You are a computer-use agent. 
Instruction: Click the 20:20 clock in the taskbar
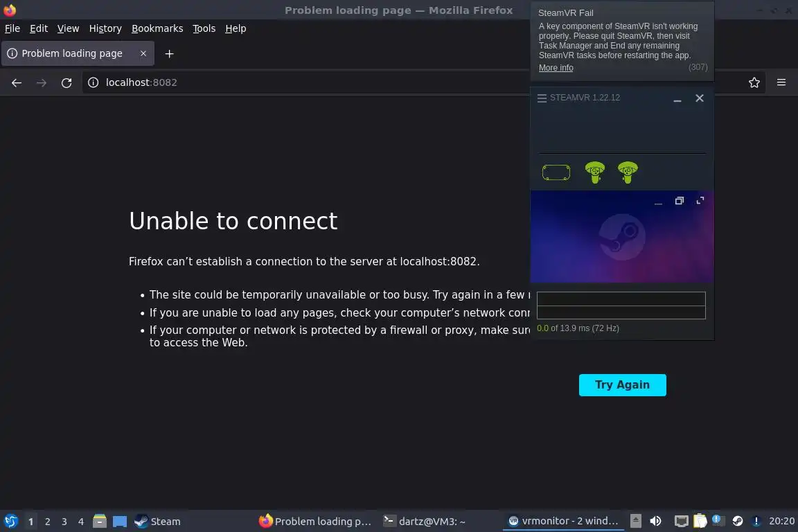click(x=781, y=521)
